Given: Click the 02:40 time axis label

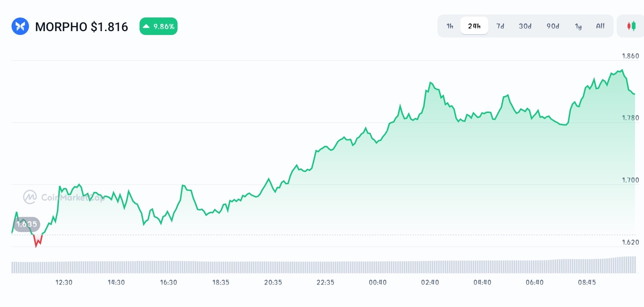Looking at the screenshot, I should pos(430,282).
